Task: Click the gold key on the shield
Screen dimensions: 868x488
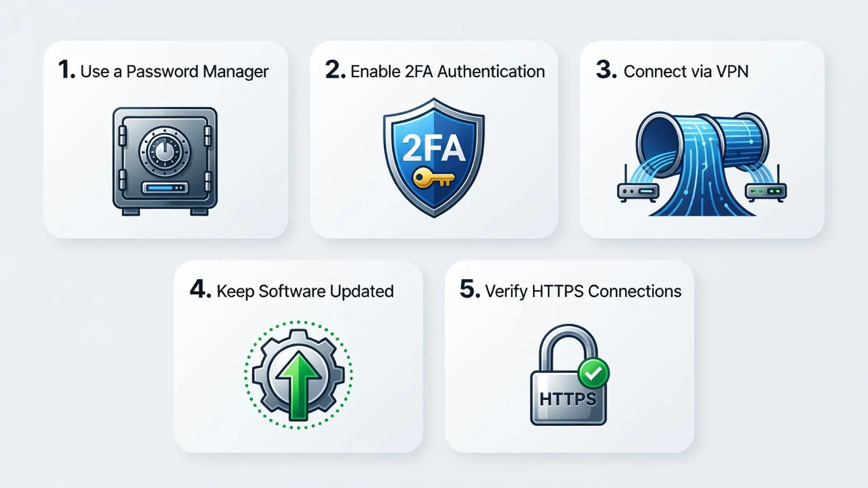Action: point(434,178)
